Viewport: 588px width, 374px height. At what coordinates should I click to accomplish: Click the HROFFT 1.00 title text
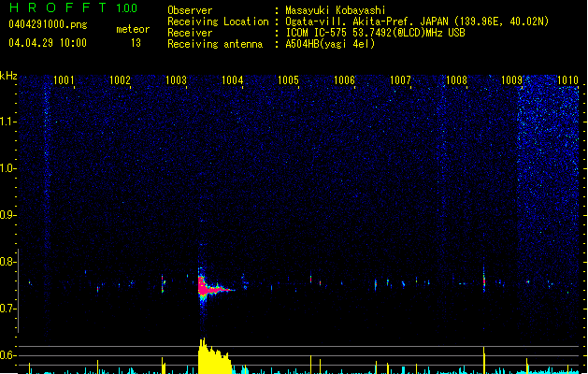pyautogui.click(x=74, y=7)
